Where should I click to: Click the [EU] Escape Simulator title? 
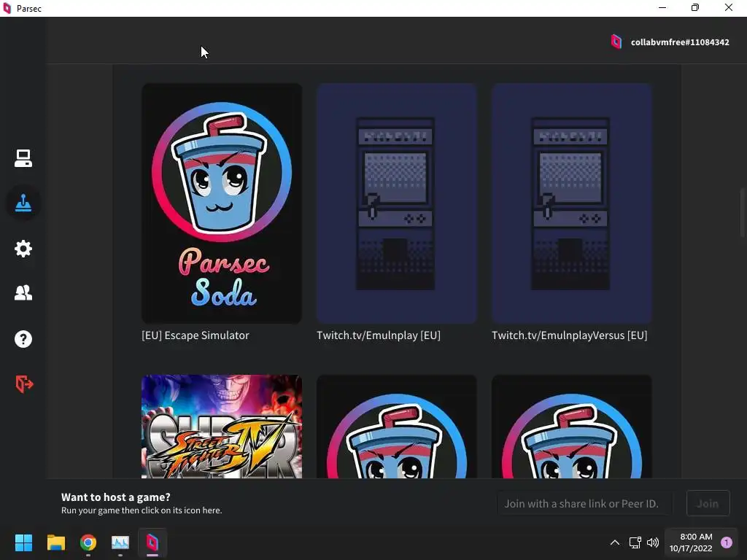click(x=196, y=335)
